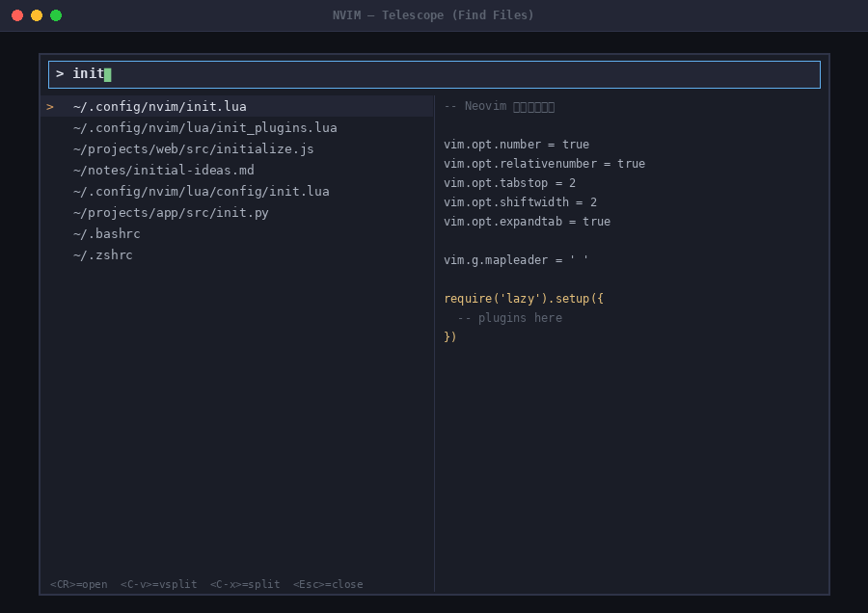The width and height of the screenshot is (868, 613).
Task: Click the <C-v>=vsplit hint
Action: [159, 584]
